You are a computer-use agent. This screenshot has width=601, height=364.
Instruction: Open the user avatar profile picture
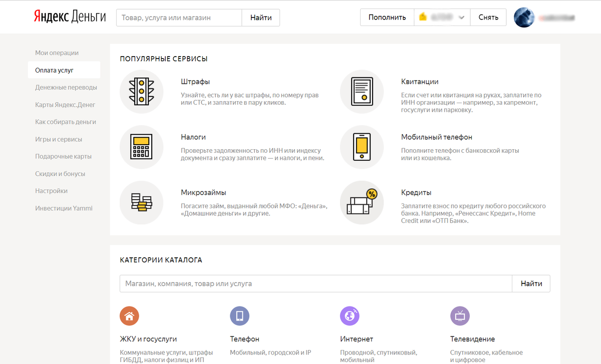coord(524,18)
